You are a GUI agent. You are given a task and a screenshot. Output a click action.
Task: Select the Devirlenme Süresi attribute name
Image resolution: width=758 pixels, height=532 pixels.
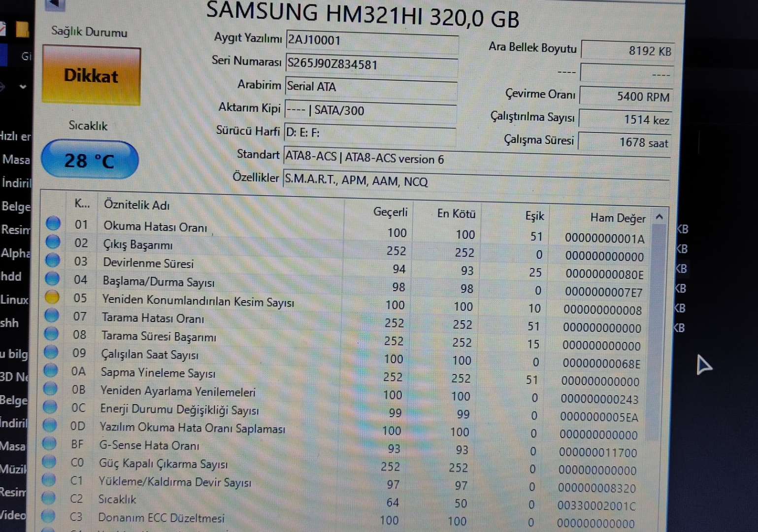tap(148, 263)
